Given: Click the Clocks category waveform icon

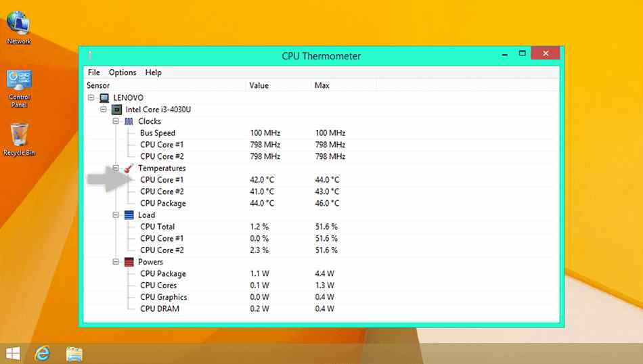Looking at the screenshot, I should (x=129, y=122).
